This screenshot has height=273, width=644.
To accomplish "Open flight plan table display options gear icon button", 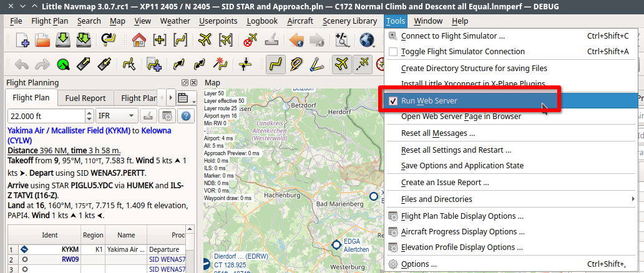I will 167,116.
